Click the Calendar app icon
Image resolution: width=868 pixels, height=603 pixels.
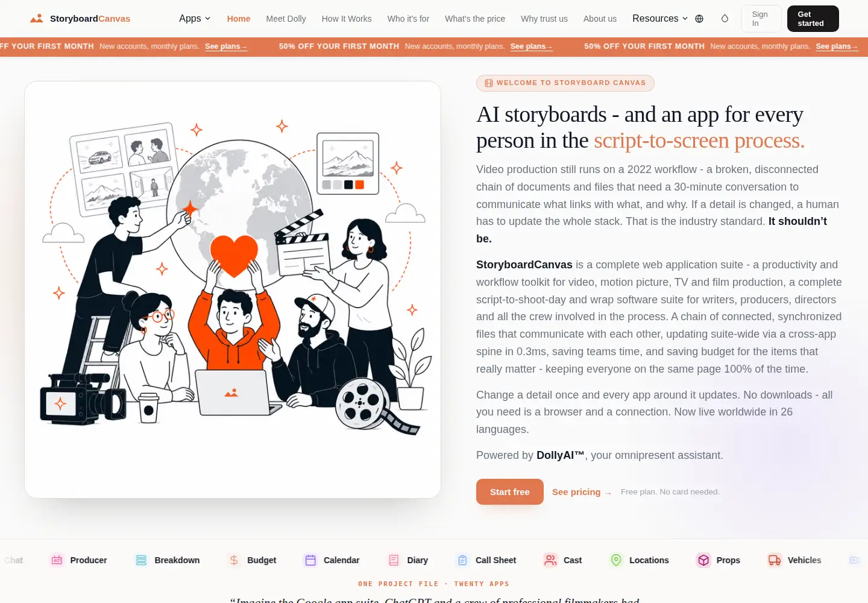tap(310, 560)
